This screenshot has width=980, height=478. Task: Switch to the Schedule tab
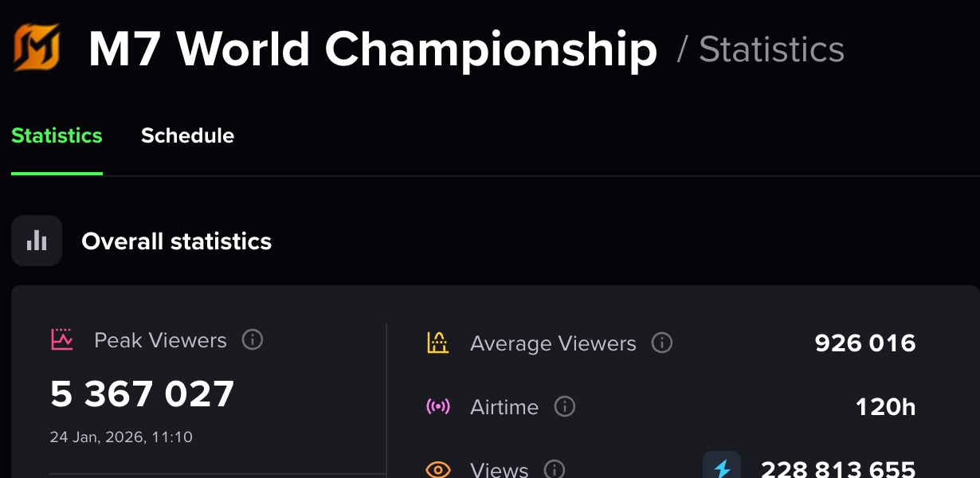point(187,136)
